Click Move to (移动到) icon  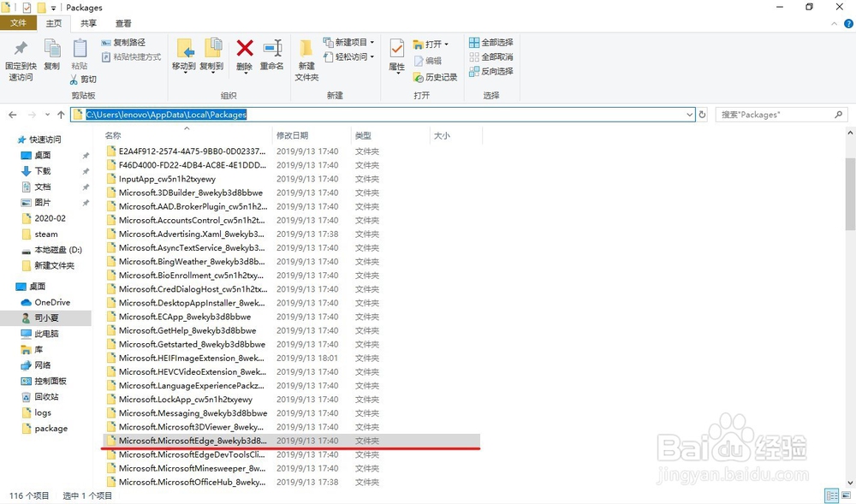(x=184, y=49)
